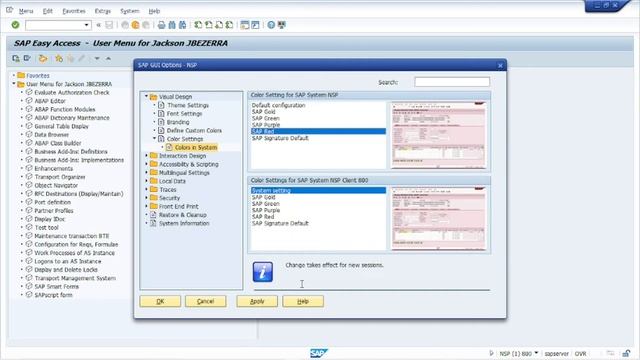Click the window menu icon left of Menu
Image resolution: width=640 pixels, height=360 pixels.
pos(9,10)
